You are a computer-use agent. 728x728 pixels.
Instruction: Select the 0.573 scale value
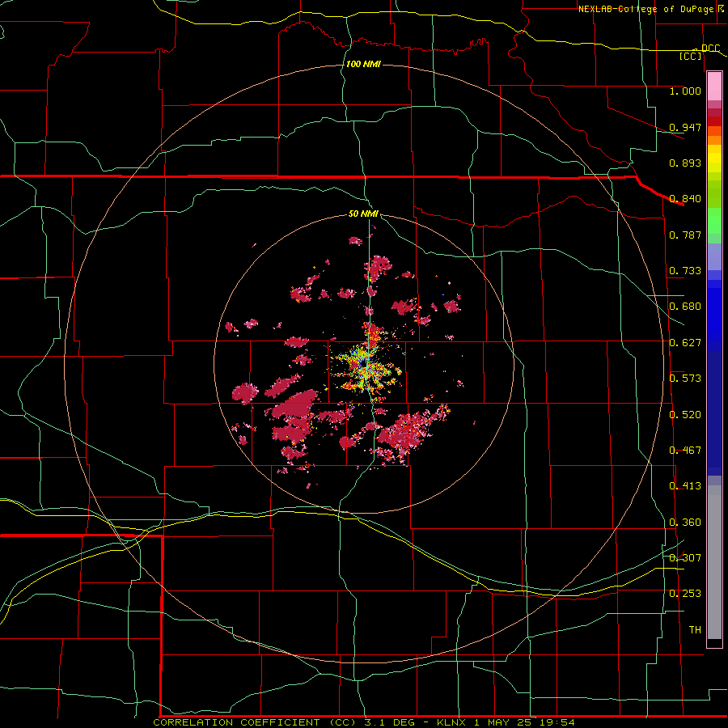click(x=685, y=379)
